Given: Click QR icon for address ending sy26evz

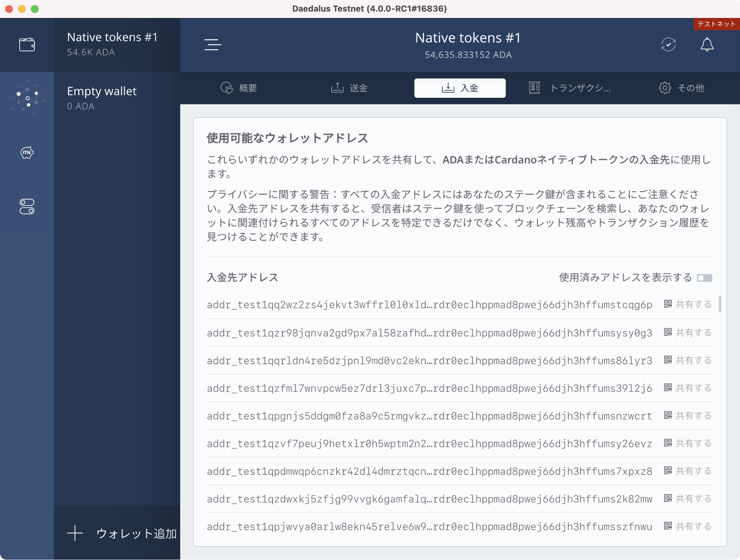Looking at the screenshot, I should (668, 443).
